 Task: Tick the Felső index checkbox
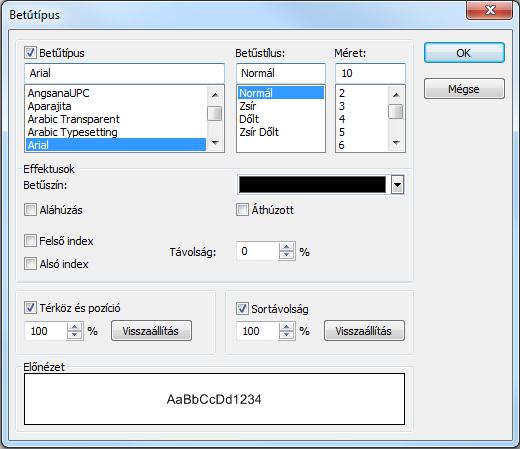click(30, 241)
